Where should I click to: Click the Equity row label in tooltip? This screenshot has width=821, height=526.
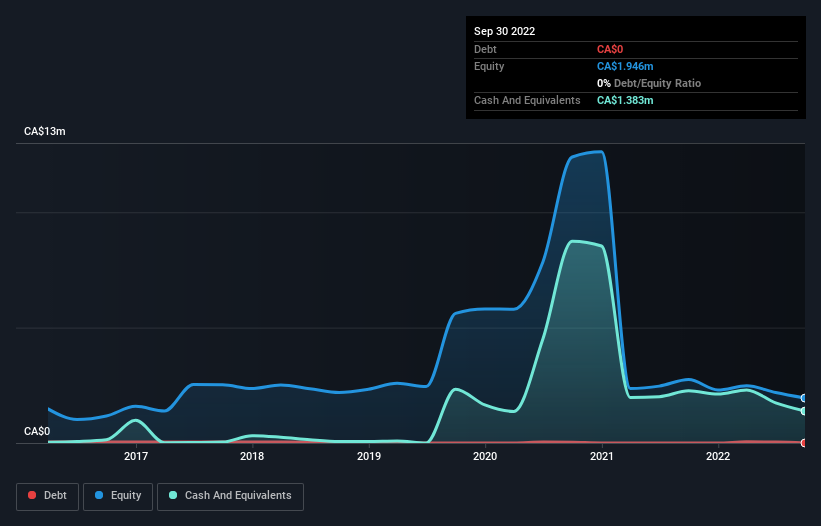pos(489,66)
